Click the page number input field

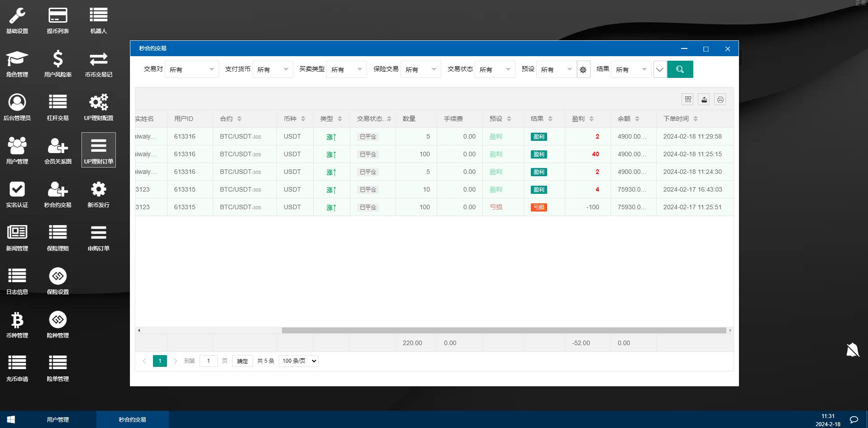click(x=208, y=361)
